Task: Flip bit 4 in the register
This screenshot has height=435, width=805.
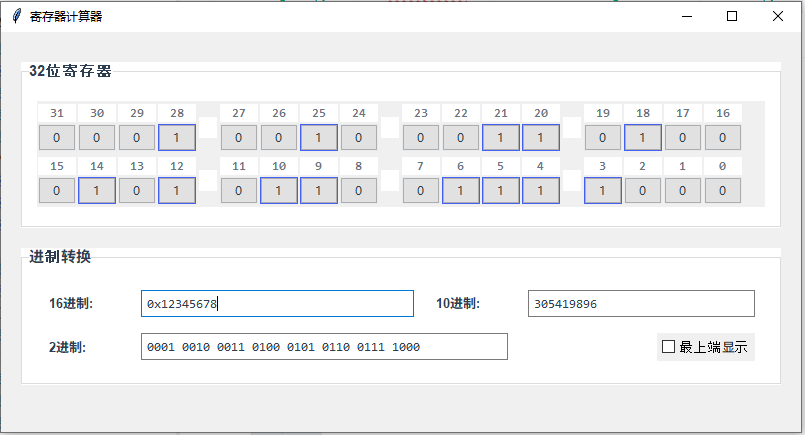Action: pos(541,190)
